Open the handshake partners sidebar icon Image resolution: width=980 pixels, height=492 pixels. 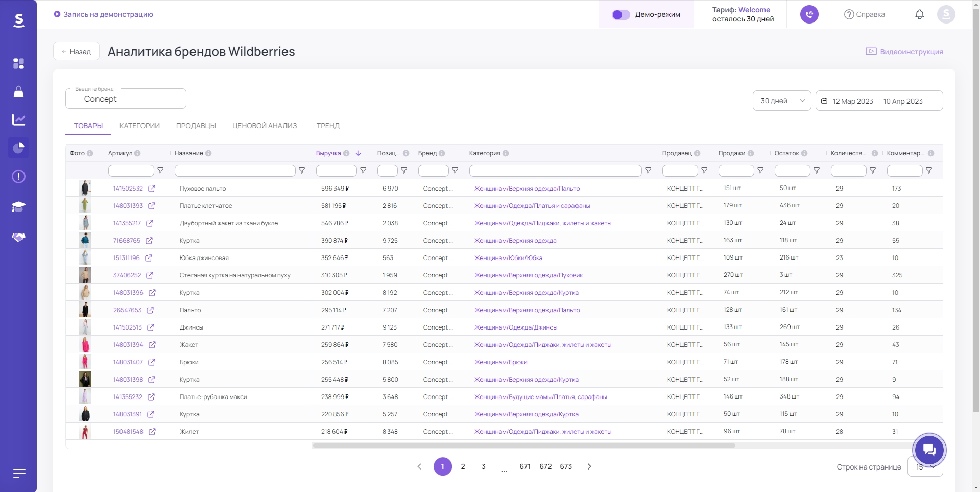[18, 237]
